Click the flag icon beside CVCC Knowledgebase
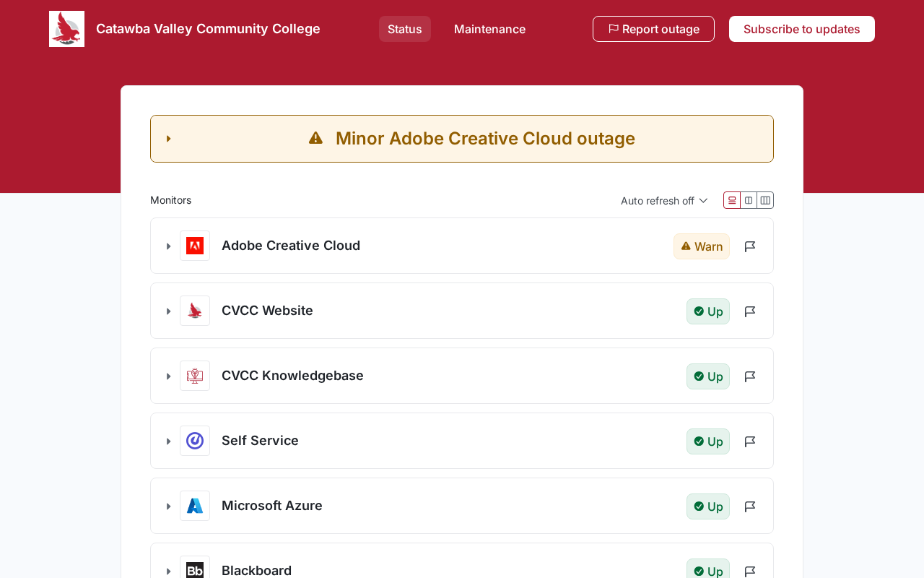This screenshot has width=924, height=578. tap(750, 376)
